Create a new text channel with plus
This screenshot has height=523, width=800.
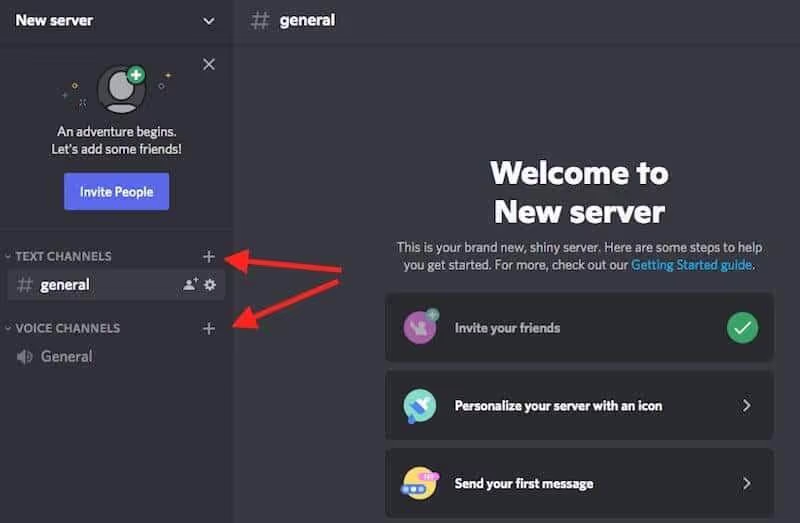pyautogui.click(x=209, y=256)
